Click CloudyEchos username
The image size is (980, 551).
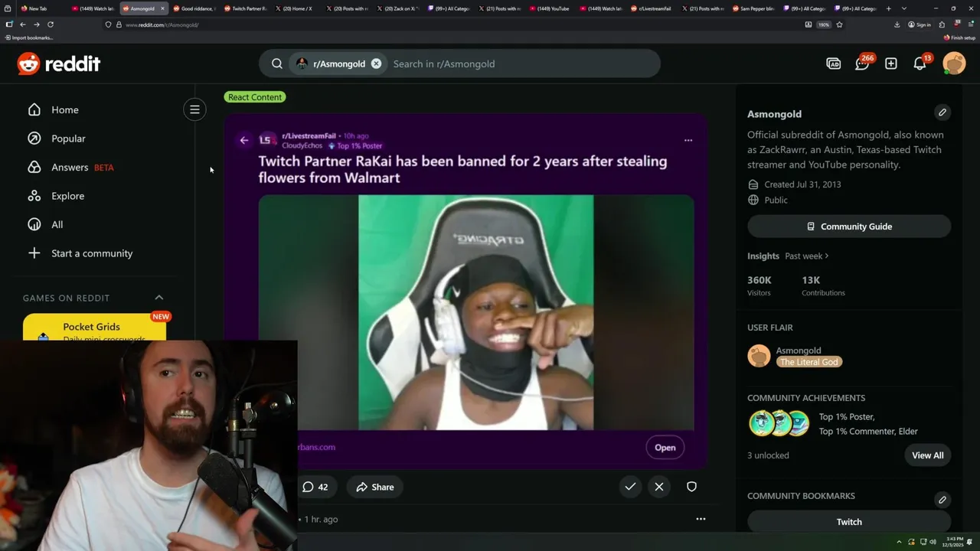point(302,145)
